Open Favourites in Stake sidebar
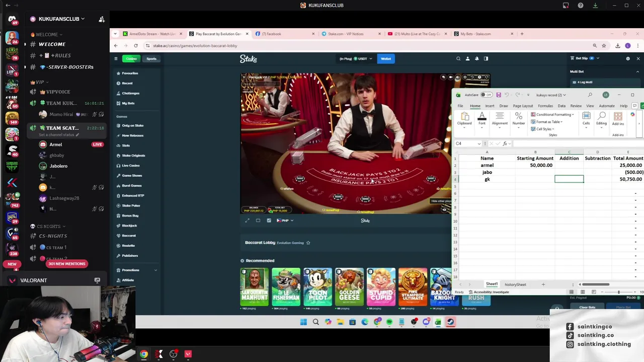This screenshot has height=362, width=644. [130, 73]
